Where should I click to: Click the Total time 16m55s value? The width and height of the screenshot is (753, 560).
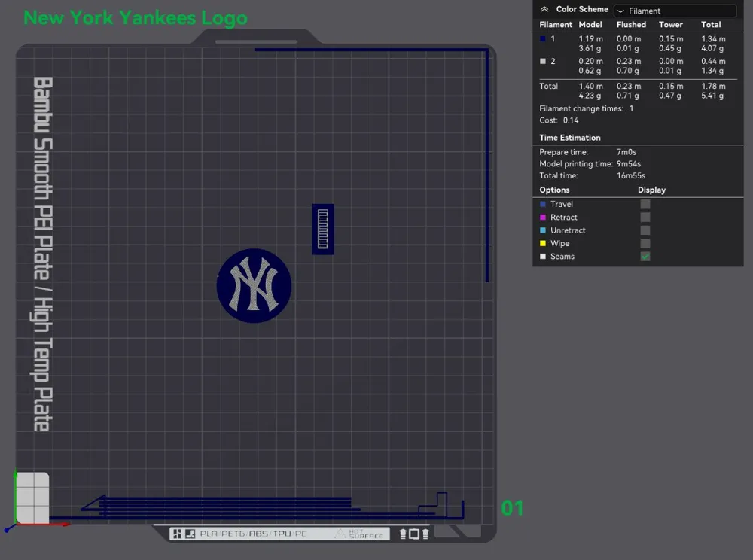631,175
